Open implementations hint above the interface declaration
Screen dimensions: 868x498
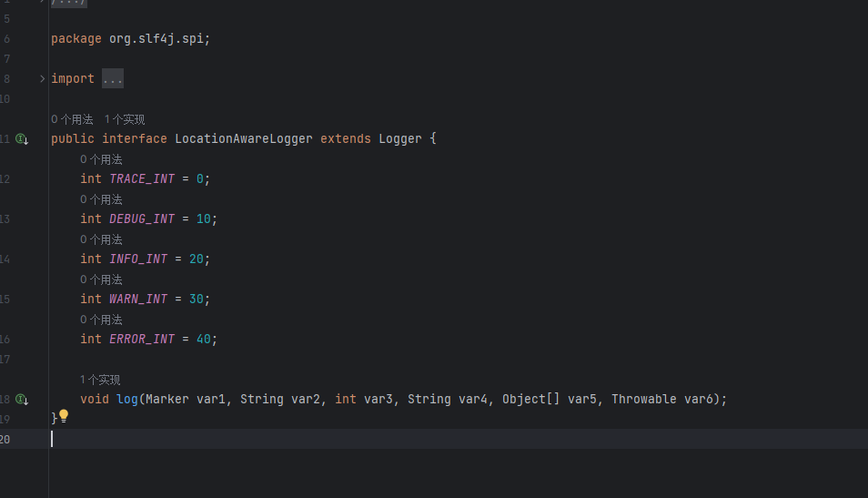pyautogui.click(x=125, y=119)
